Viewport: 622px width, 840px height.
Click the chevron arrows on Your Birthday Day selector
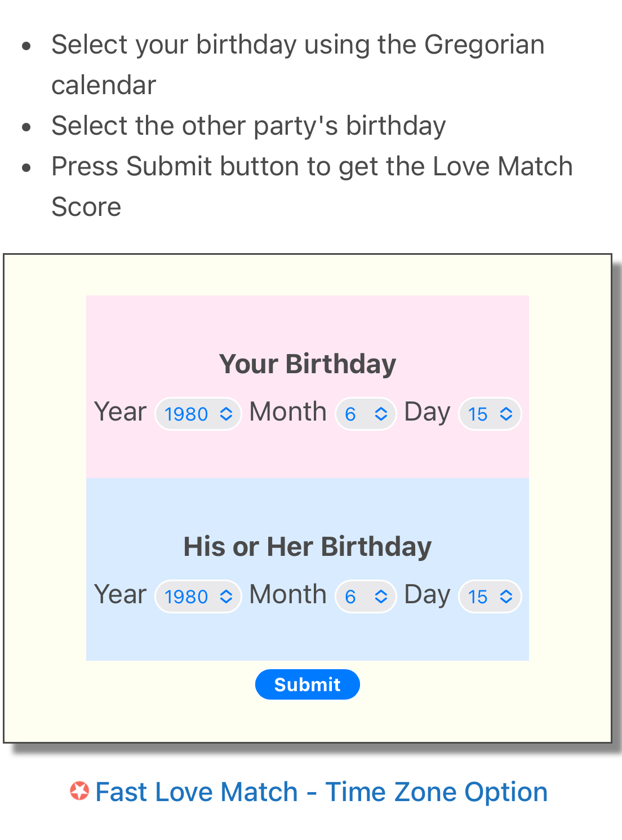coord(506,414)
